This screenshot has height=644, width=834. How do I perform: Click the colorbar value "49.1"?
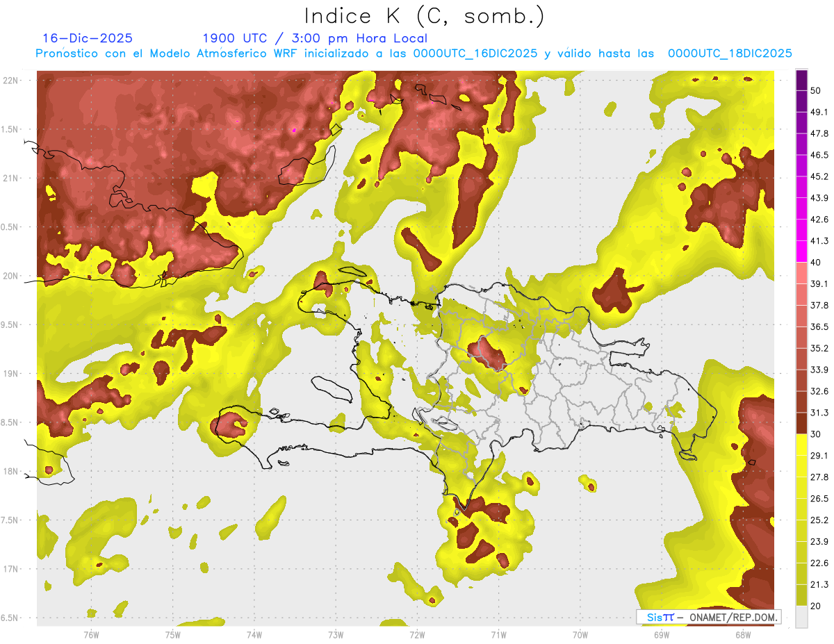[819, 112]
